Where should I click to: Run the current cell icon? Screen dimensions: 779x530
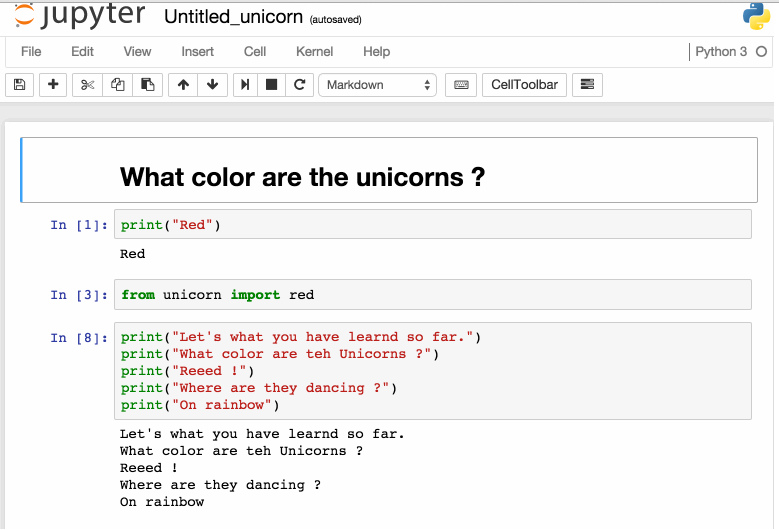pyautogui.click(x=245, y=85)
